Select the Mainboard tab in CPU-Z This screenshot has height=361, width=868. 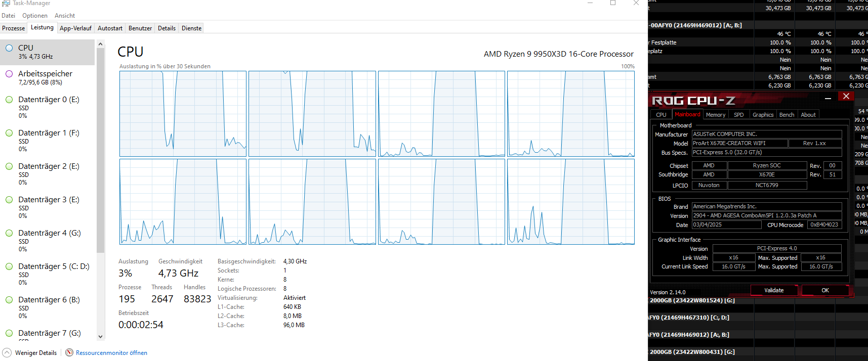[x=687, y=114]
